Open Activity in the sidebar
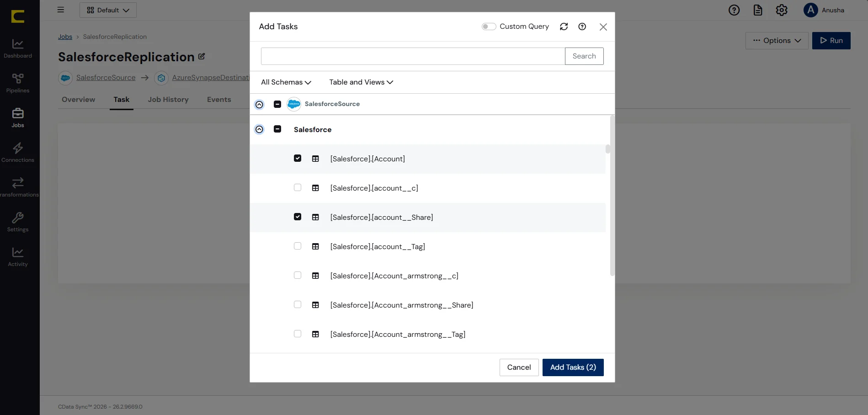868x415 pixels. tap(18, 257)
